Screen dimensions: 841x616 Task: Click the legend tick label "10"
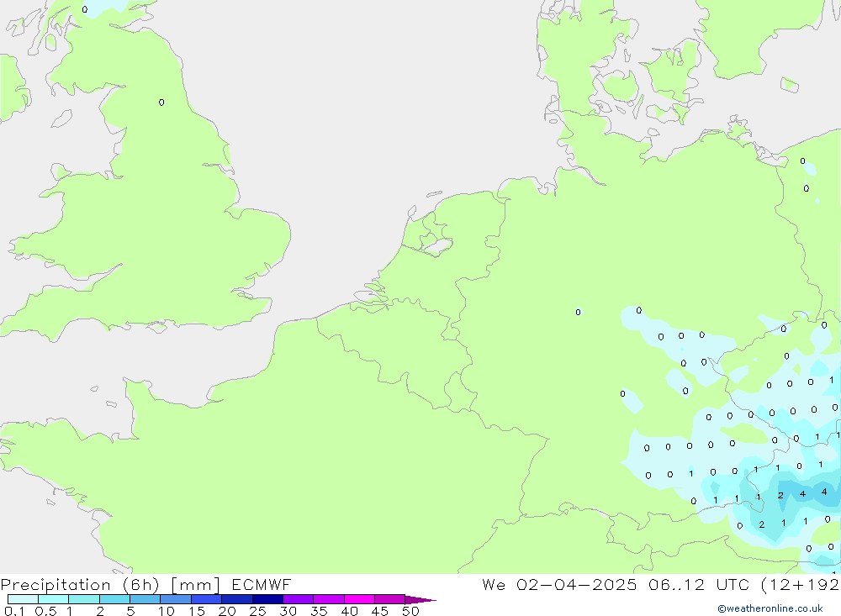(167, 611)
